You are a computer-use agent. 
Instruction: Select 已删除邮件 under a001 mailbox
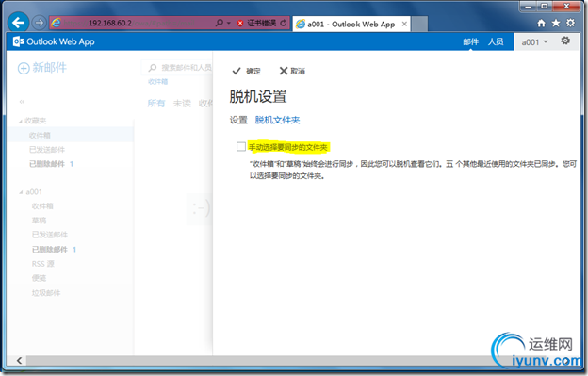coord(50,250)
